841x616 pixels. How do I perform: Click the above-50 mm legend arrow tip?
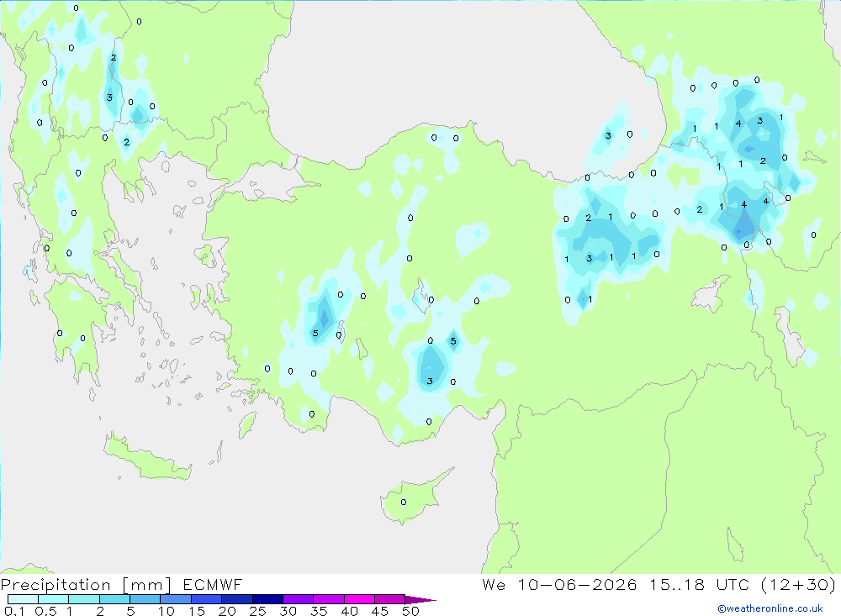pyautogui.click(x=421, y=600)
